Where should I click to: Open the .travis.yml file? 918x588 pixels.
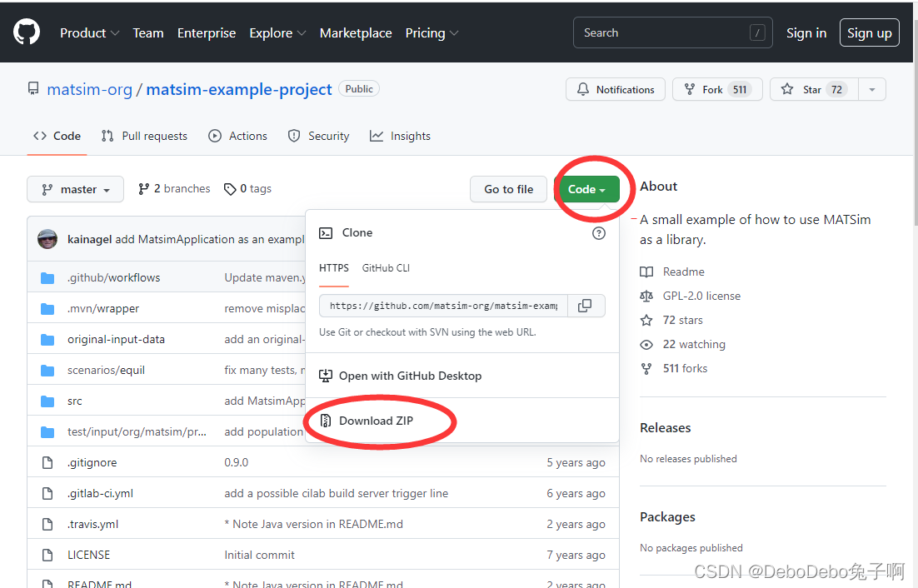click(x=92, y=524)
